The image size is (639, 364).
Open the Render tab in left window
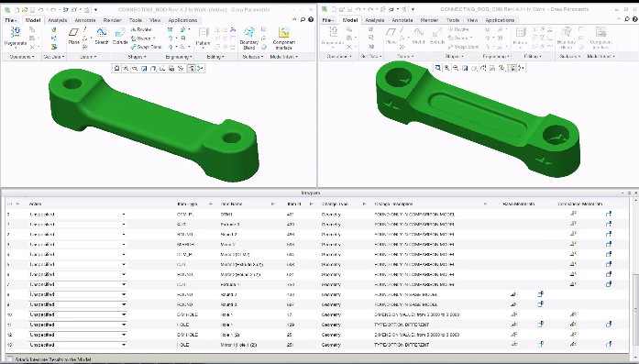coord(112,20)
